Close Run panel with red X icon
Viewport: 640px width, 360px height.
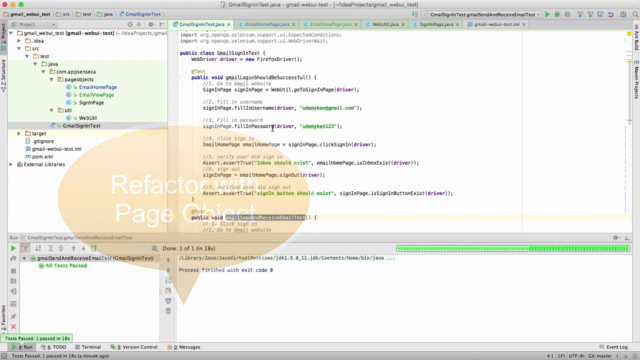(13, 327)
